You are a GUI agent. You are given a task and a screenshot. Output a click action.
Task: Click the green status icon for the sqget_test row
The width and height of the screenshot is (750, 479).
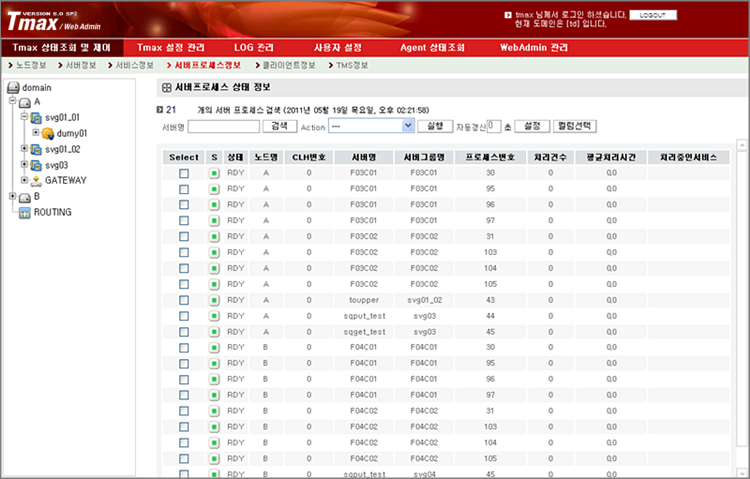tap(214, 332)
